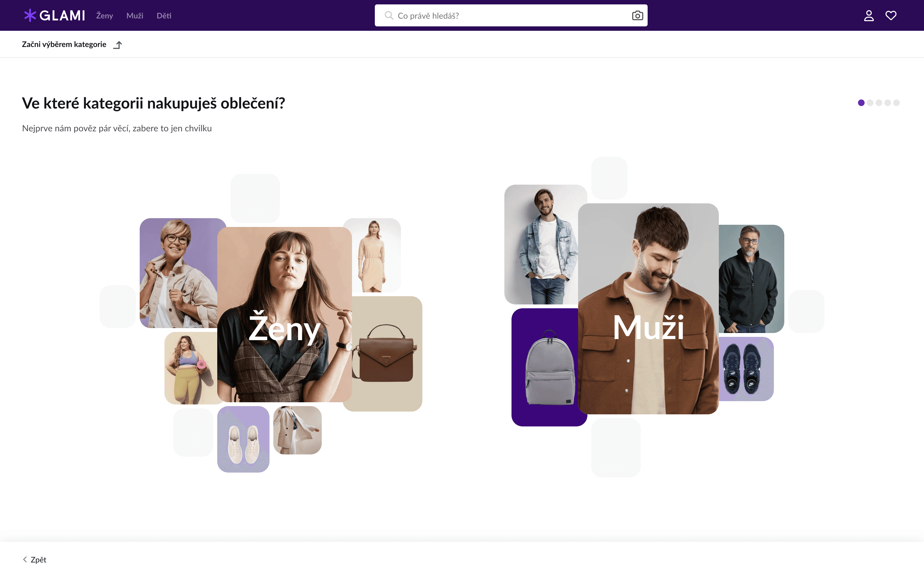Click the navy sneakers thumbnail
Image resolution: width=924 pixels, height=577 pixels.
pyautogui.click(x=746, y=369)
